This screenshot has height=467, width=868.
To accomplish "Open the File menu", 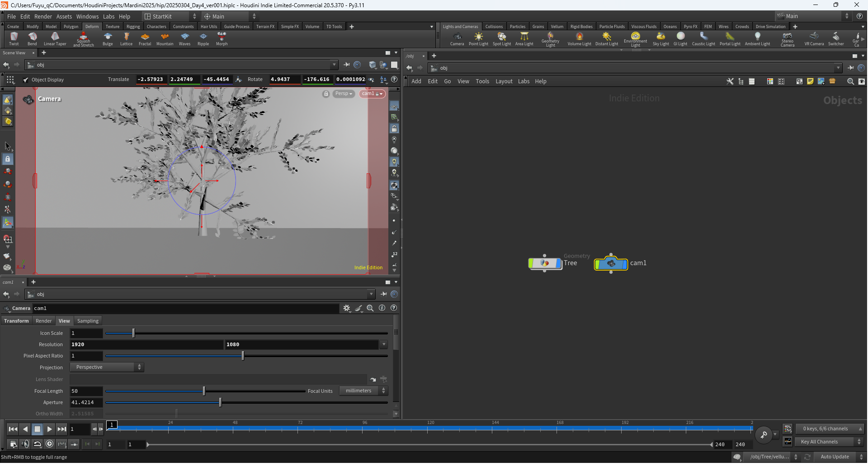I will [x=12, y=16].
